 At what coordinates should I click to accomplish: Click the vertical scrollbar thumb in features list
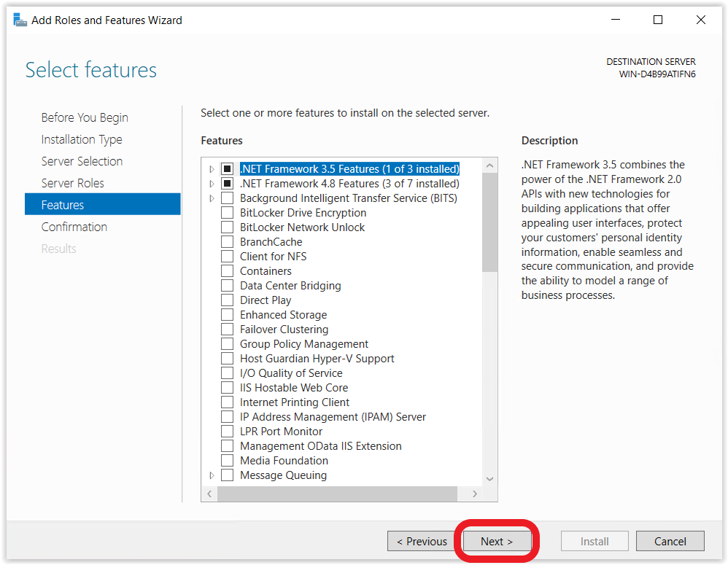coord(489,222)
